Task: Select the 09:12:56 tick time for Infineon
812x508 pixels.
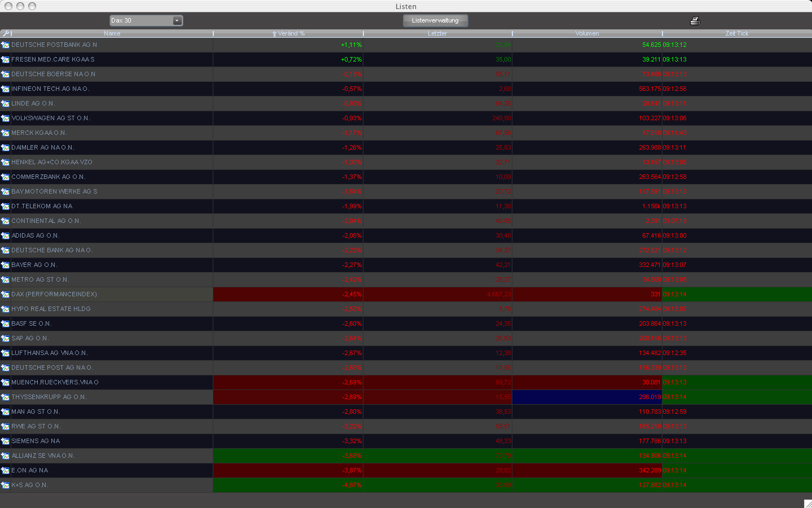Action: (x=674, y=89)
